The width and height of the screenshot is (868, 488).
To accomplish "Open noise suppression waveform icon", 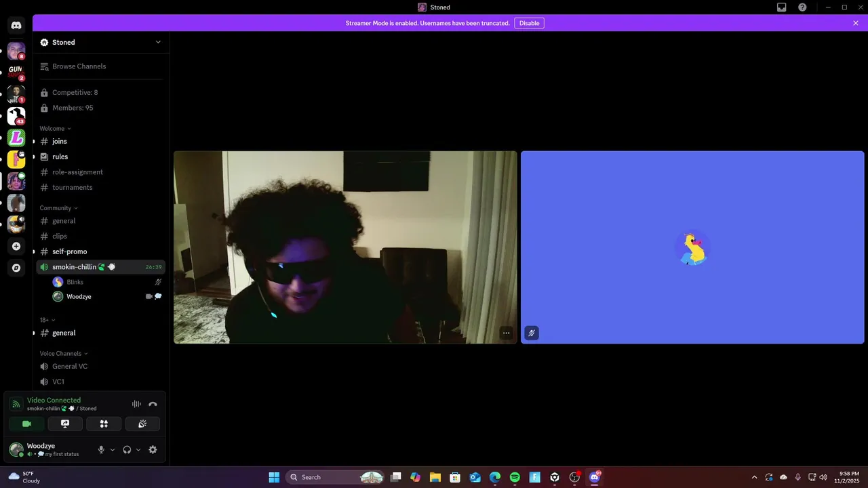I will pos(136,404).
